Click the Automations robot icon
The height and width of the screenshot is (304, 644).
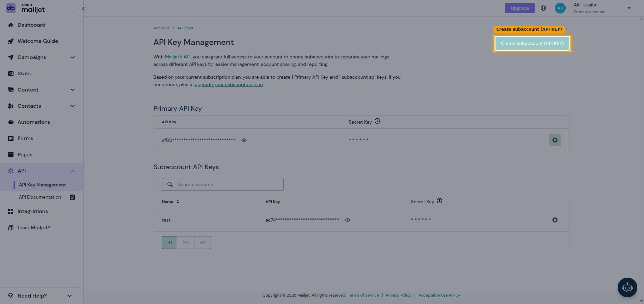(x=11, y=122)
